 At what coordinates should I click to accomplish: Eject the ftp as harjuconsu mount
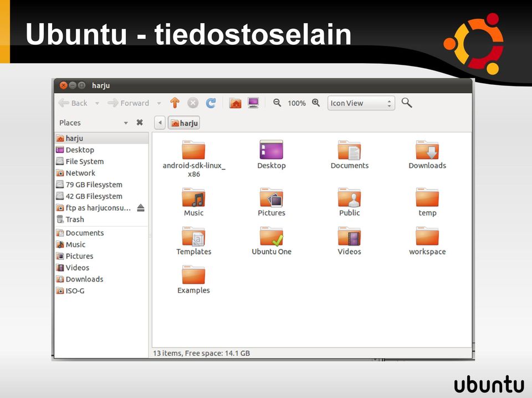[x=141, y=208]
